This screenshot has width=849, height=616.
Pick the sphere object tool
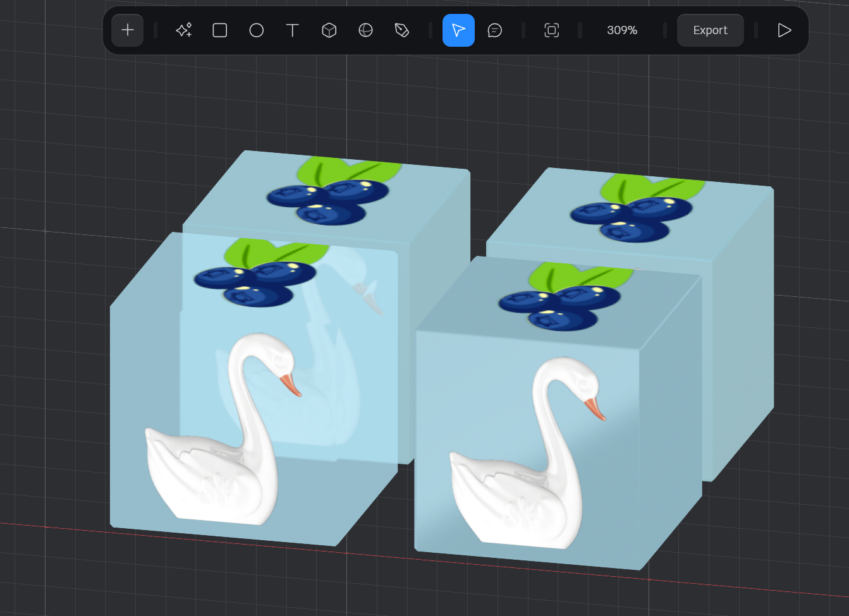tap(365, 30)
